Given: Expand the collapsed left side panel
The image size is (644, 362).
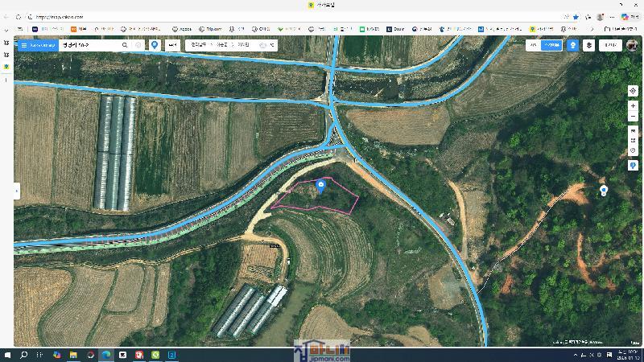Looking at the screenshot, I should [x=17, y=191].
